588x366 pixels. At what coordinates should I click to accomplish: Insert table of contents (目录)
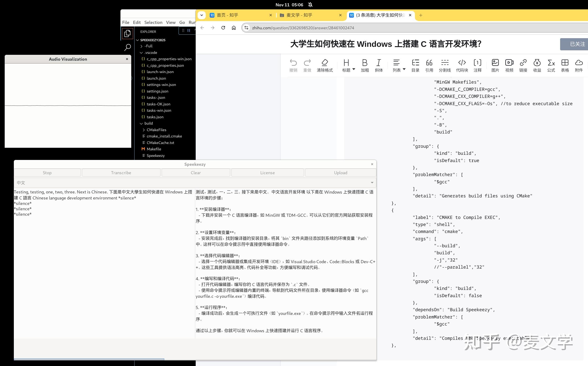415,65
